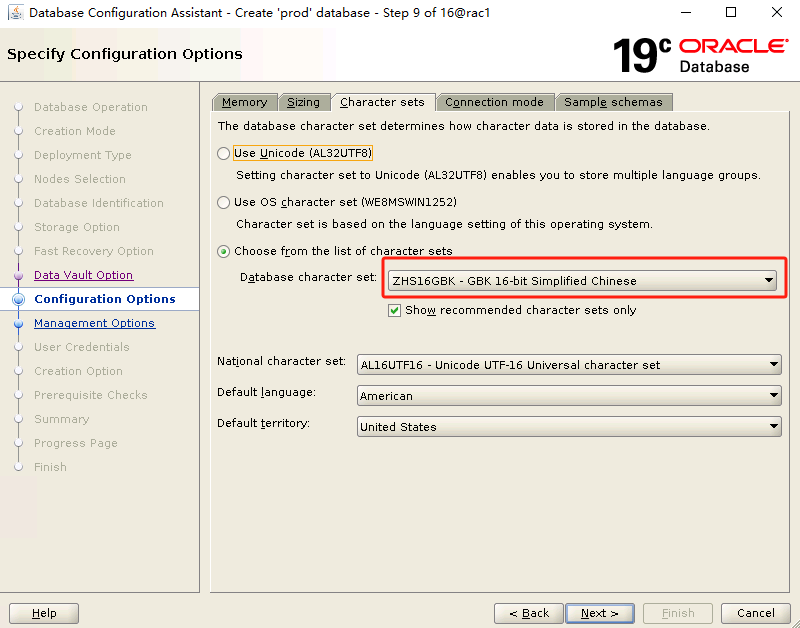Switch to the Character sets tab
The height and width of the screenshot is (628, 800).
point(382,102)
